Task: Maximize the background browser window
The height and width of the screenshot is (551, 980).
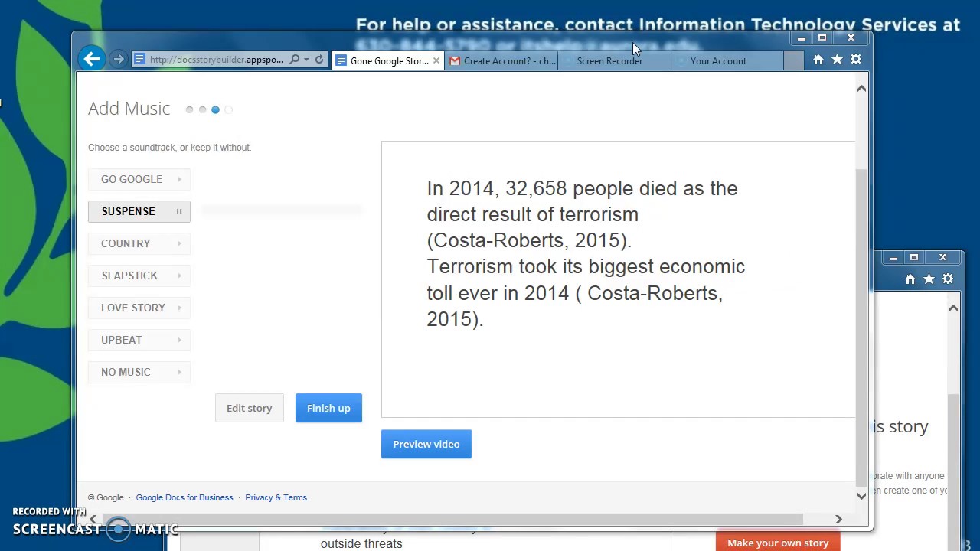Action: point(913,258)
